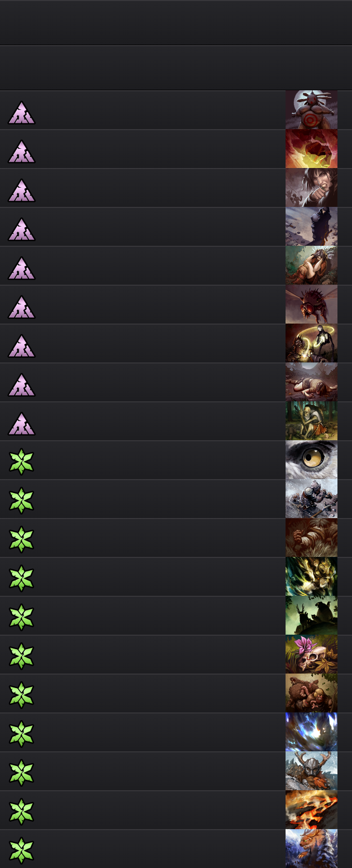Viewport: 352px width, 868px height.
Task: Click the green leaf icon in the owl eye row
Action: coord(21,461)
